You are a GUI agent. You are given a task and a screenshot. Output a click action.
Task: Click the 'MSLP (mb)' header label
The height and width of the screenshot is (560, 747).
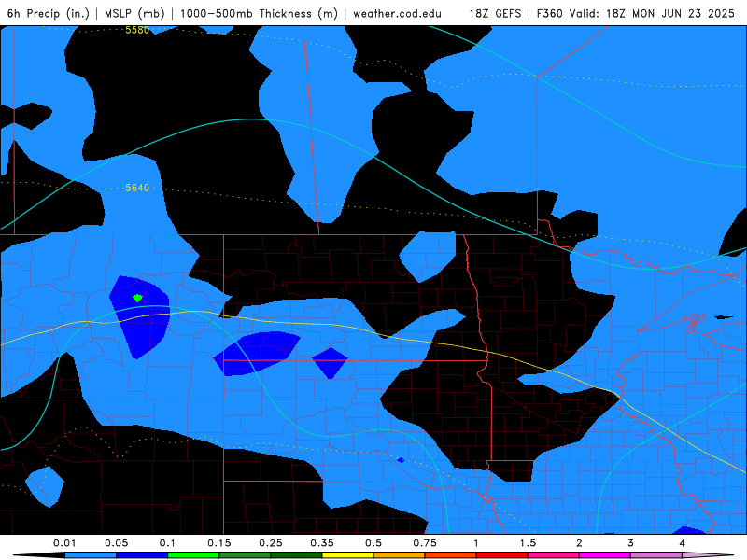tap(134, 13)
